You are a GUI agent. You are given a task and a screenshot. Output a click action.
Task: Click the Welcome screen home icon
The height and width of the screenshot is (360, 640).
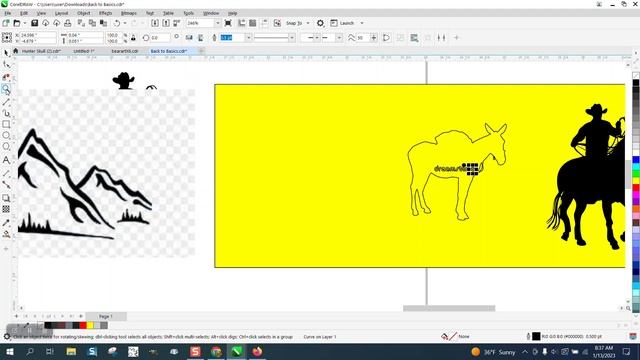(x=16, y=51)
